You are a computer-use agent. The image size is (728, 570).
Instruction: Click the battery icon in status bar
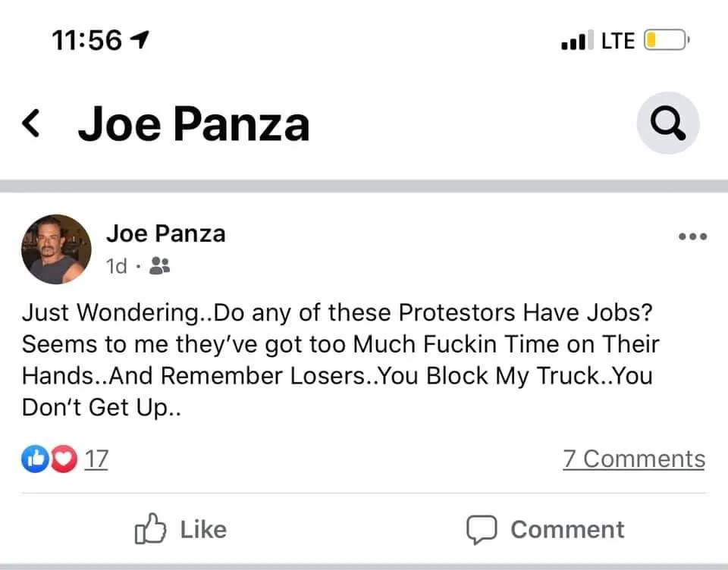(x=665, y=39)
